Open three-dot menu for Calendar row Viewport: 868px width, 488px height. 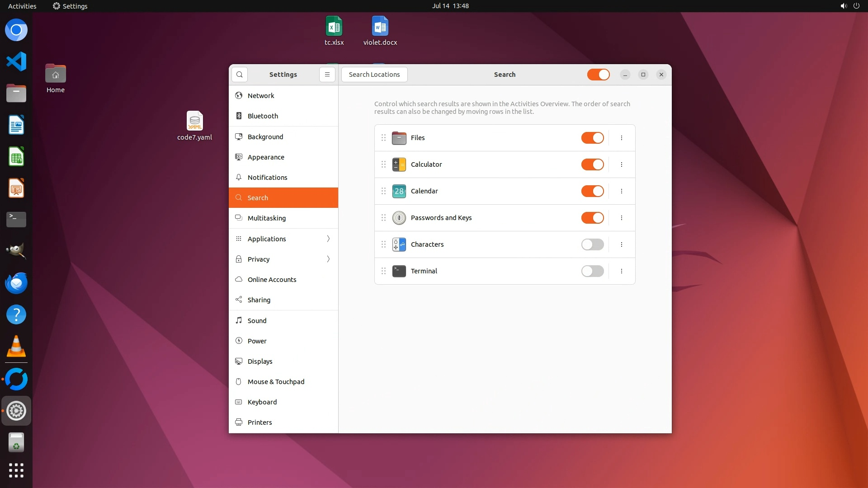coord(622,191)
